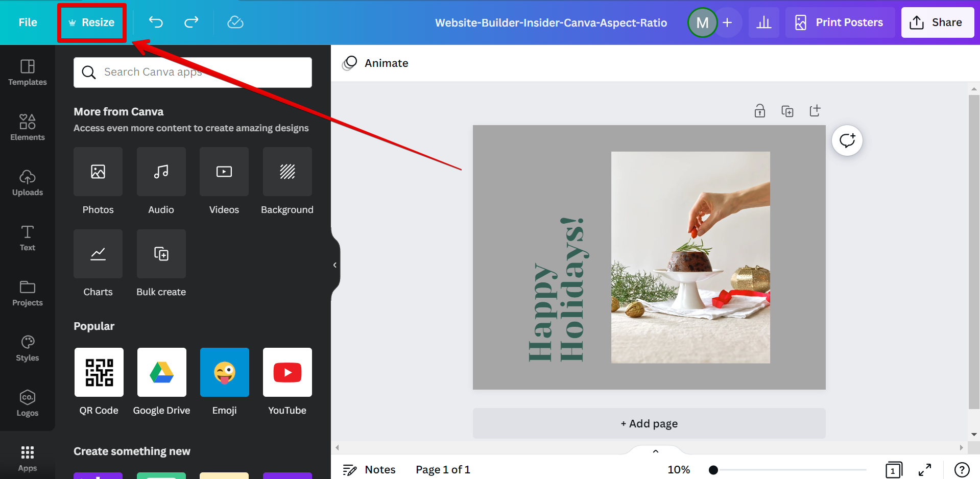Switch to the Elements tab
Viewport: 980px width, 479px height.
[x=28, y=127]
